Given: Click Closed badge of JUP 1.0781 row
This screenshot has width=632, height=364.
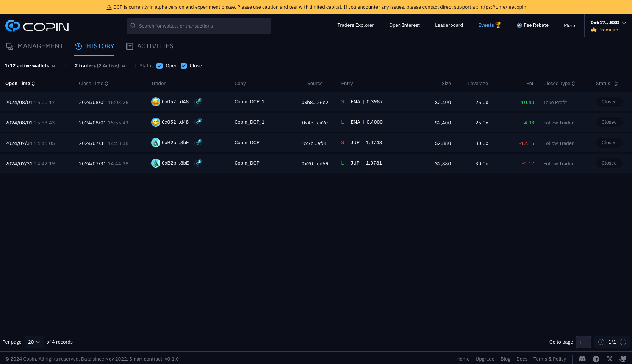Looking at the screenshot, I should [x=609, y=163].
